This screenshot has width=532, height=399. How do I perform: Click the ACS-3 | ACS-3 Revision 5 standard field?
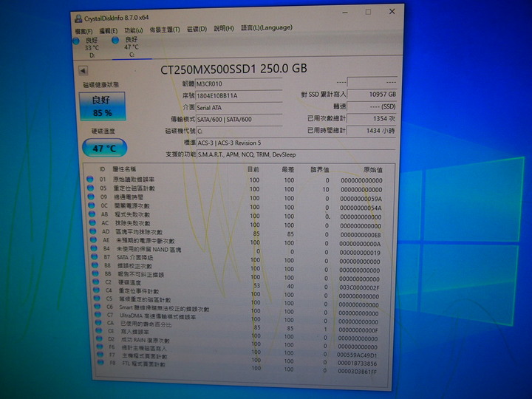[x=296, y=143]
